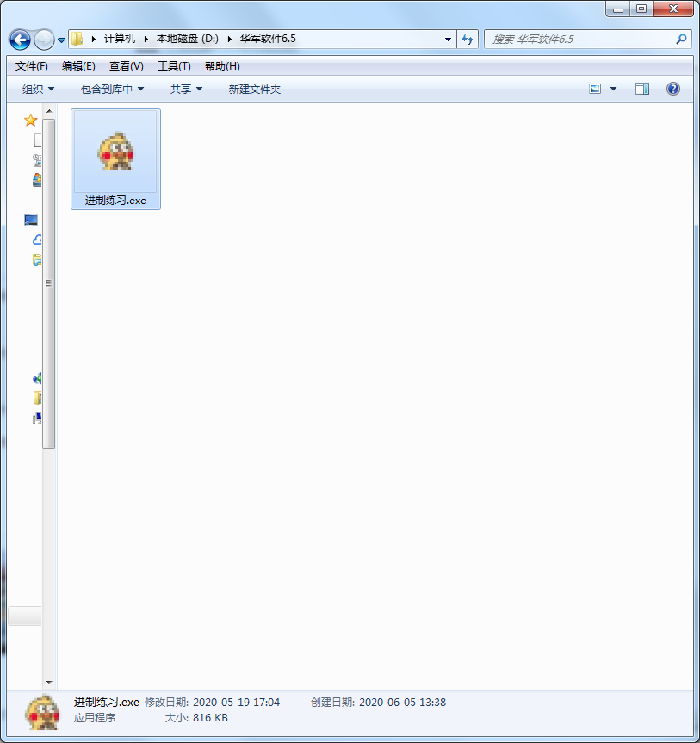The height and width of the screenshot is (743, 700).
Task: Open the 组织 dropdown menu
Action: pyautogui.click(x=39, y=89)
